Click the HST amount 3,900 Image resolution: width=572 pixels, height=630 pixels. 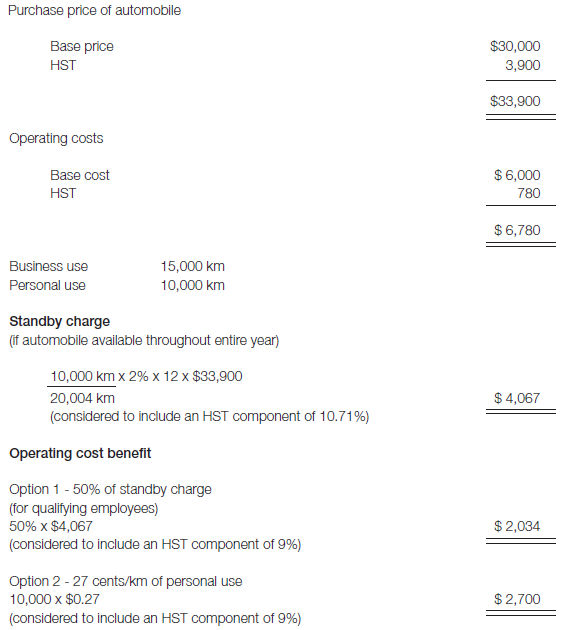[x=523, y=65]
